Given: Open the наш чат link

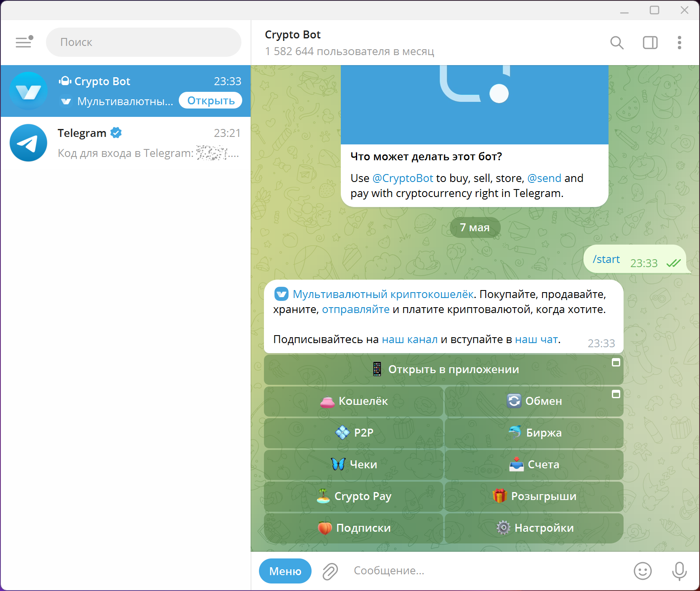Looking at the screenshot, I should click(536, 339).
